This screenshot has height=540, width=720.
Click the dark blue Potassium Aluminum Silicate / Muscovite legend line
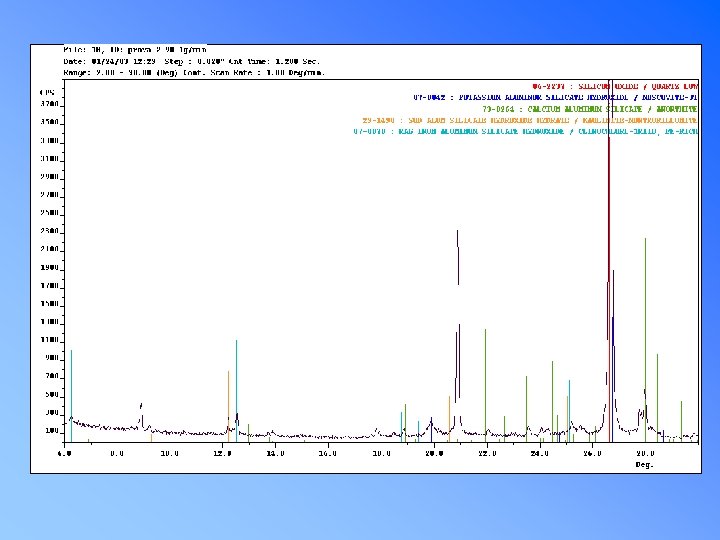(555, 97)
